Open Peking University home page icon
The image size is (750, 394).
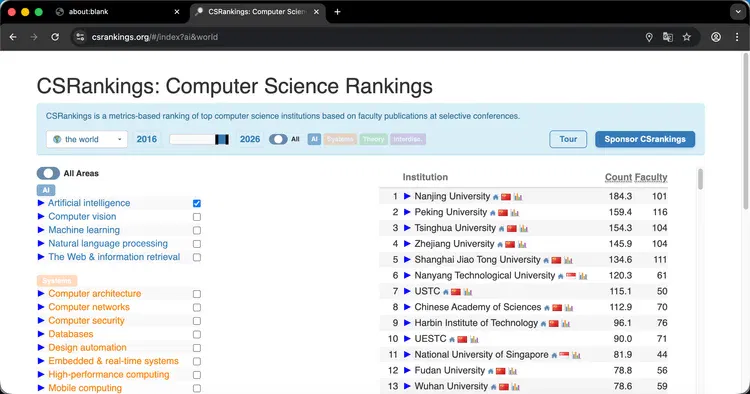click(x=492, y=213)
